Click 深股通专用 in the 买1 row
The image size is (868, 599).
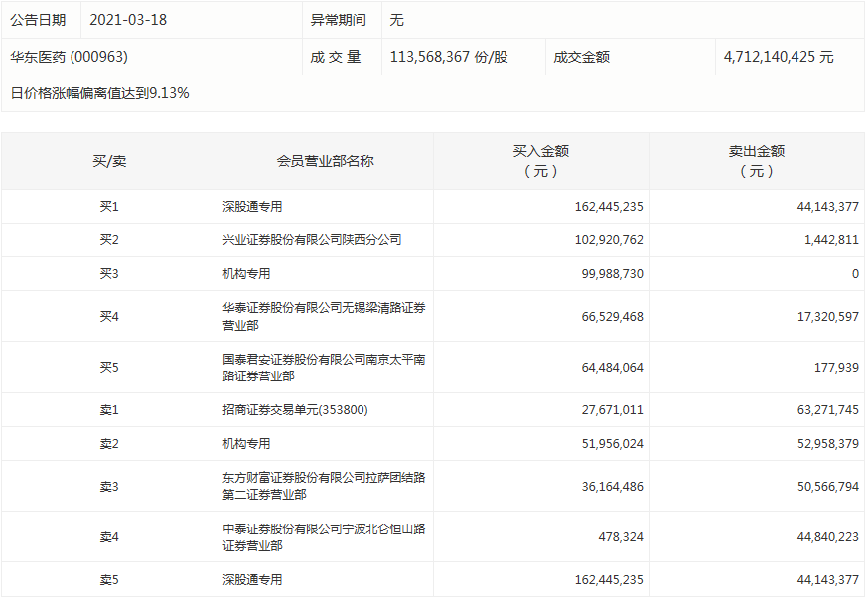click(x=252, y=207)
